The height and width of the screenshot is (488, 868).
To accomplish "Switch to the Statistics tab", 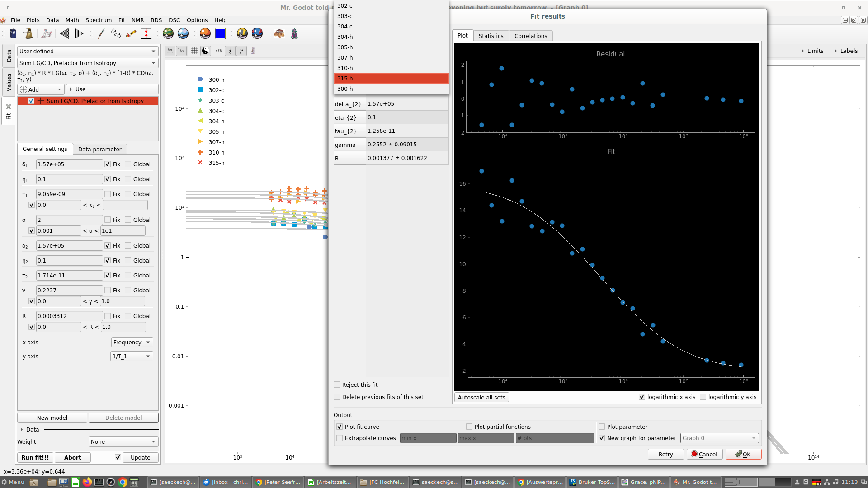I will (491, 36).
